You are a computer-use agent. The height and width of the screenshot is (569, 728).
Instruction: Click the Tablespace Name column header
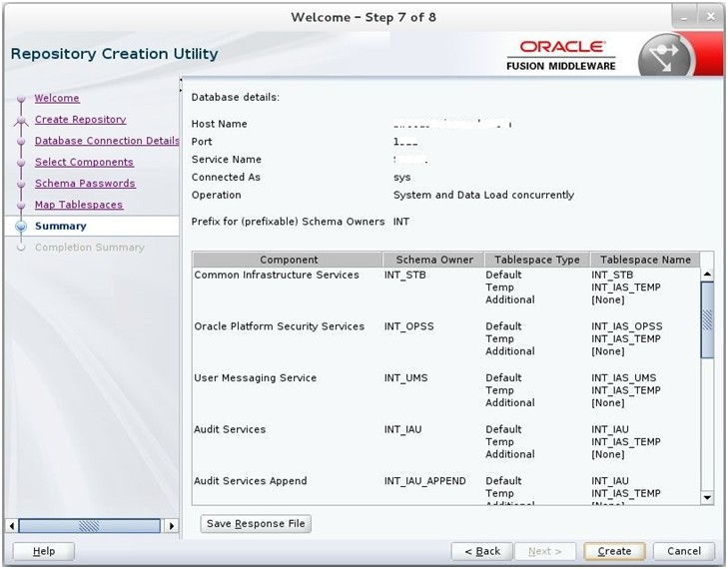[x=645, y=260]
